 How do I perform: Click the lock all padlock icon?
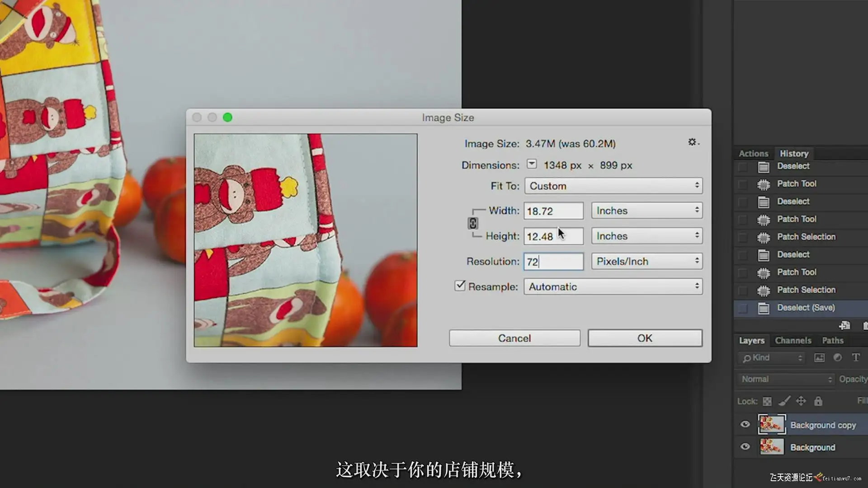click(x=818, y=401)
